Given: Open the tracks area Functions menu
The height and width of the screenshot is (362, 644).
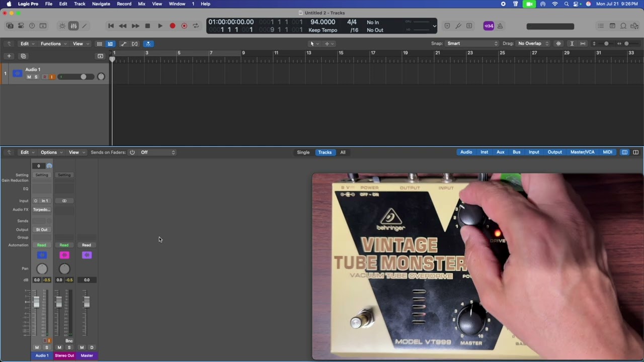Looking at the screenshot, I should [x=53, y=44].
